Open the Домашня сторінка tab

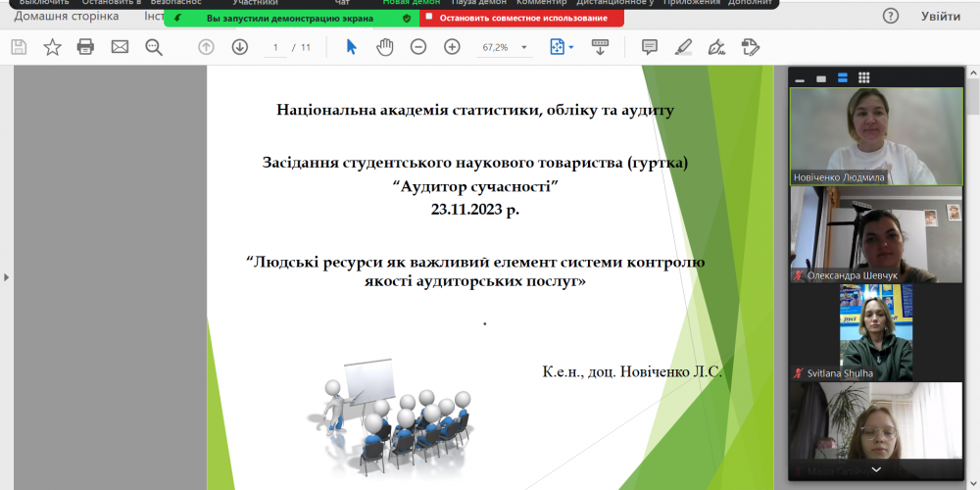tap(67, 17)
